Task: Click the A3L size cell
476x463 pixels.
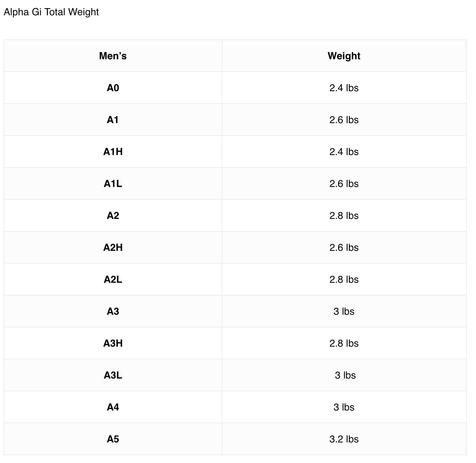Action: pyautogui.click(x=113, y=375)
